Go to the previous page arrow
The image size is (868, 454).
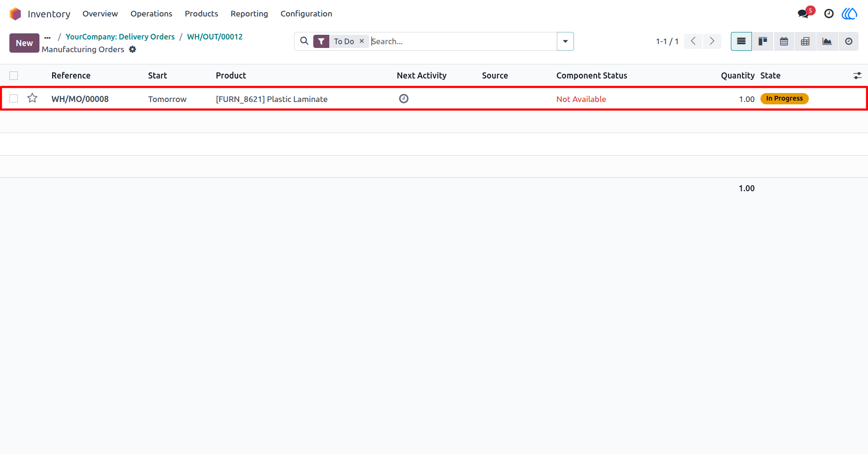pyautogui.click(x=693, y=41)
